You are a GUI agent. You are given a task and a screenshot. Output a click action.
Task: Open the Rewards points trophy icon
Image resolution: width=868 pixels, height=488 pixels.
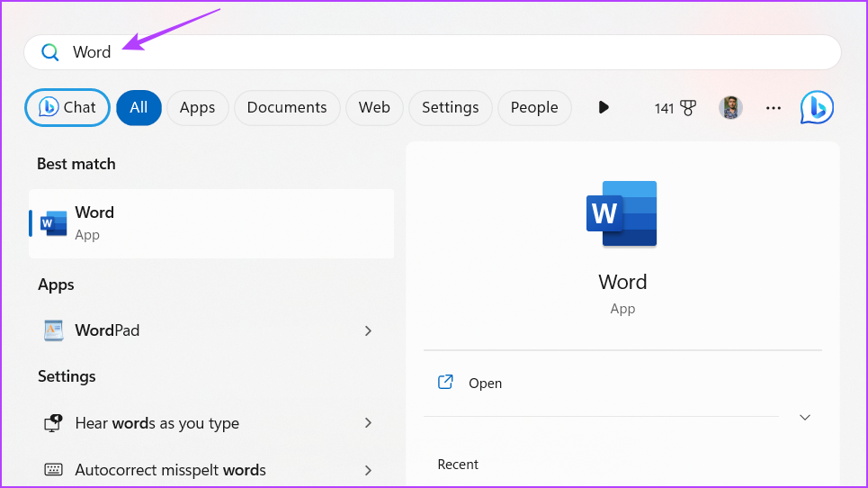coord(688,108)
